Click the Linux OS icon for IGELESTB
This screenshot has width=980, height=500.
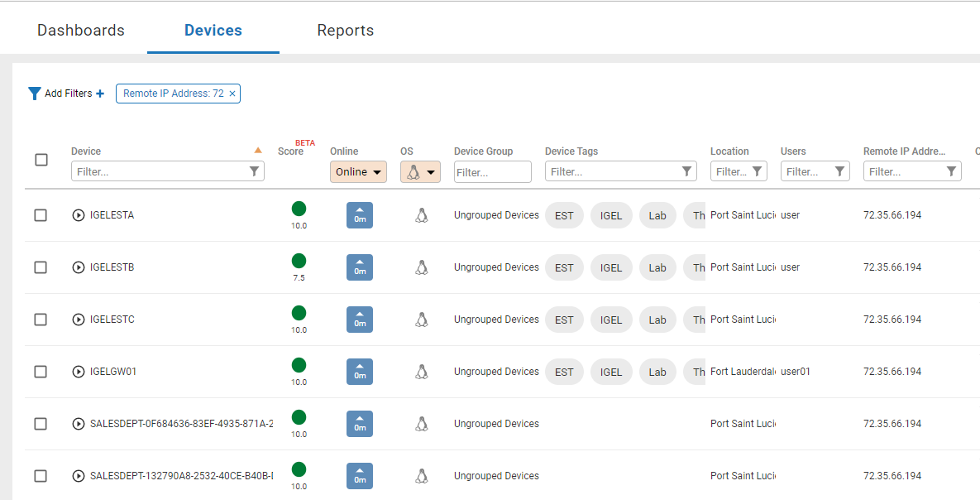(421, 267)
